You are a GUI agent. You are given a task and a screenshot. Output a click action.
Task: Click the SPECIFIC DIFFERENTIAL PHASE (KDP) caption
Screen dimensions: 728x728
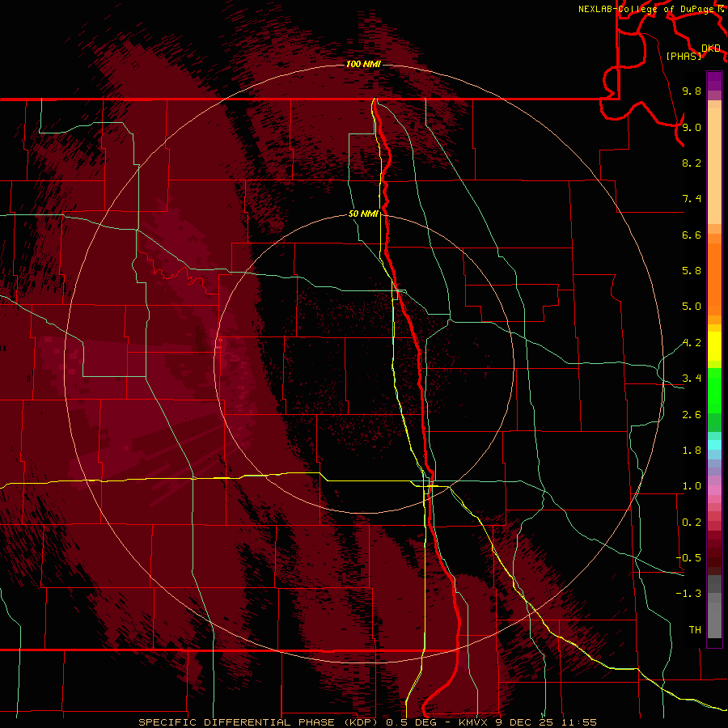(x=257, y=722)
